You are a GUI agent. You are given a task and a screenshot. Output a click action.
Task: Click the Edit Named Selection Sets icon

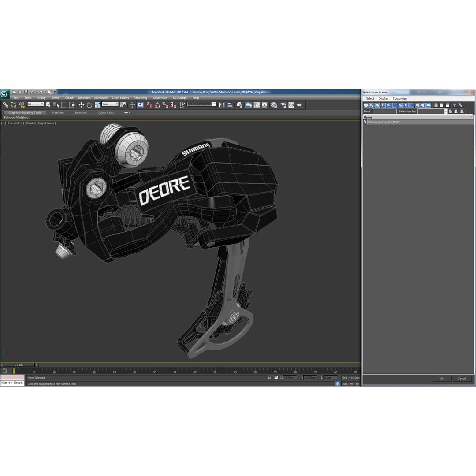pos(182,105)
